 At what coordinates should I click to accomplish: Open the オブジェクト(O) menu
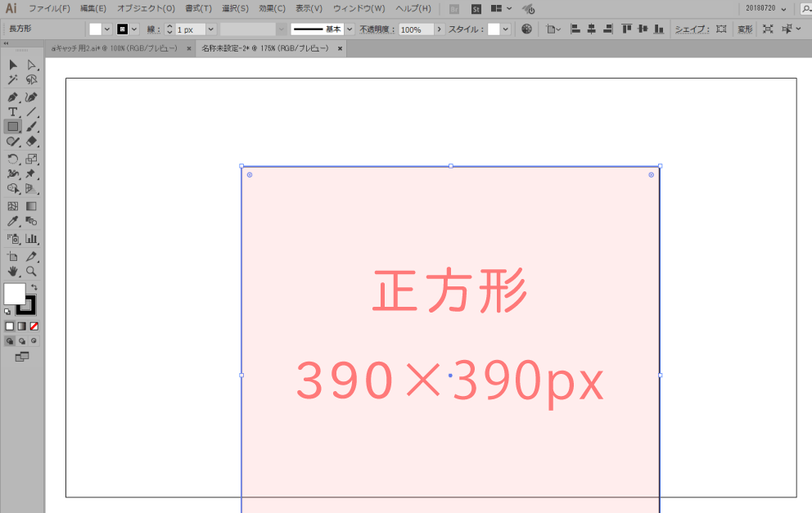coord(146,8)
